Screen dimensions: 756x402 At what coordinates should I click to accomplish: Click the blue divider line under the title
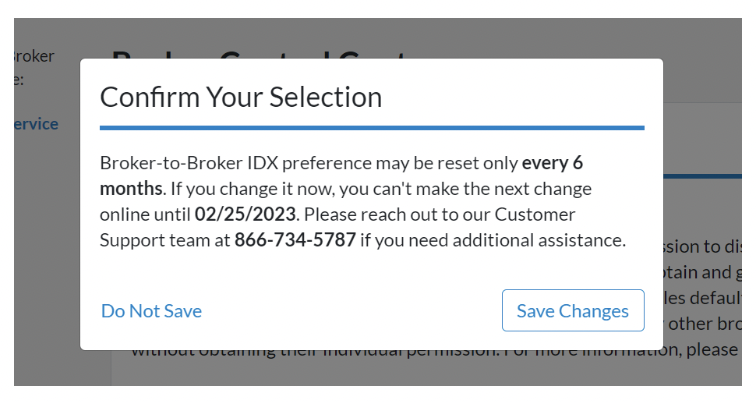(x=372, y=128)
